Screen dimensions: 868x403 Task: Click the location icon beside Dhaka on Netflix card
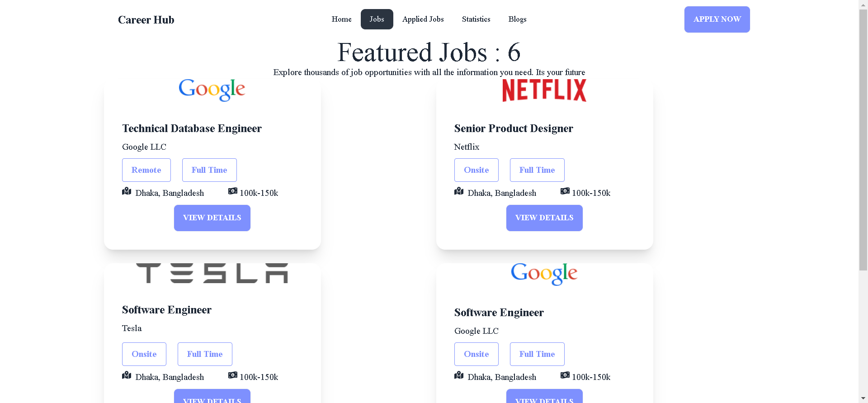[459, 191]
